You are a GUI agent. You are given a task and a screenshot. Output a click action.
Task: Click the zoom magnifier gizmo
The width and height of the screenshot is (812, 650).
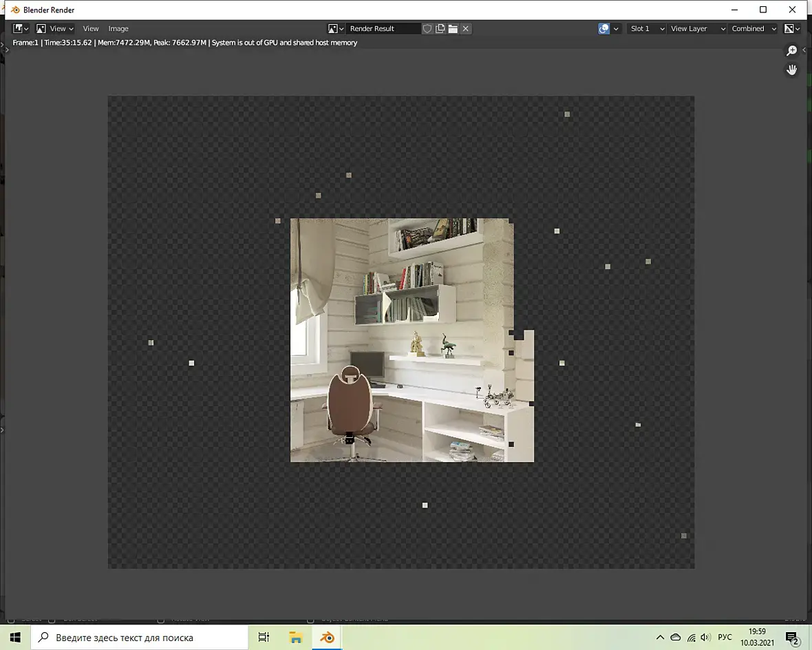792,50
